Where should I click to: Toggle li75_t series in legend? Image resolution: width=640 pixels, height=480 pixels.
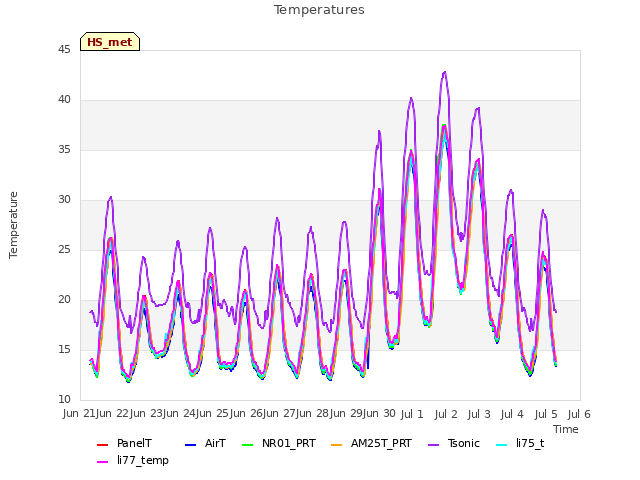click(520, 444)
